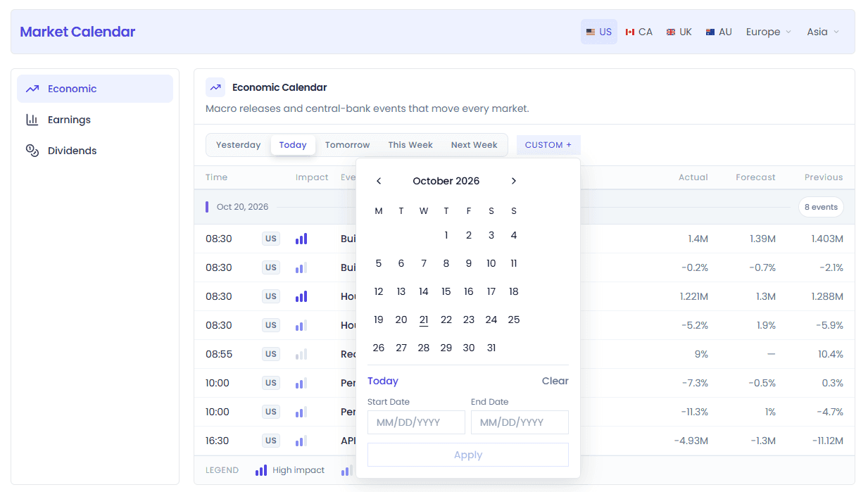Focus the End Date input field

click(520, 422)
